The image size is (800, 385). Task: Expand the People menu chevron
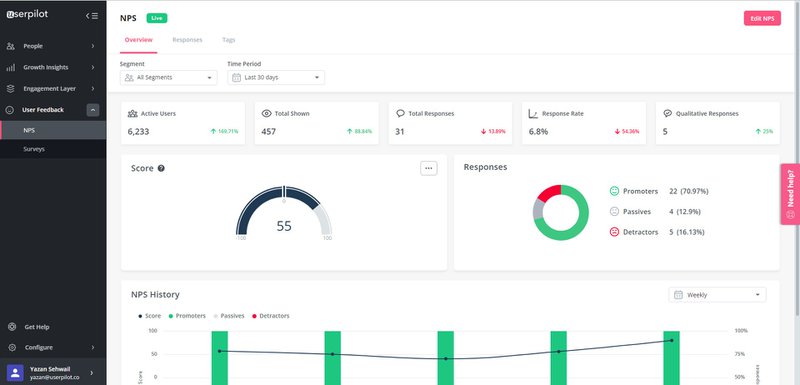[93, 46]
